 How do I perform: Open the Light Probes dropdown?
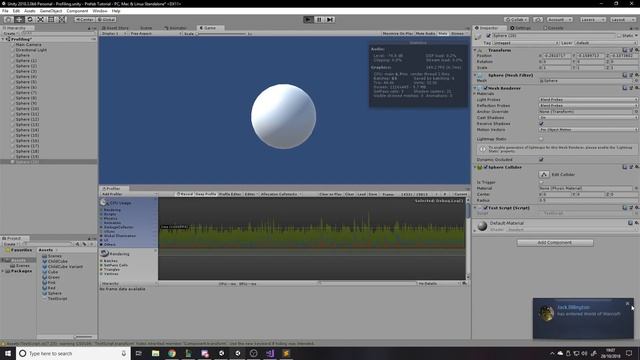[x=588, y=100]
